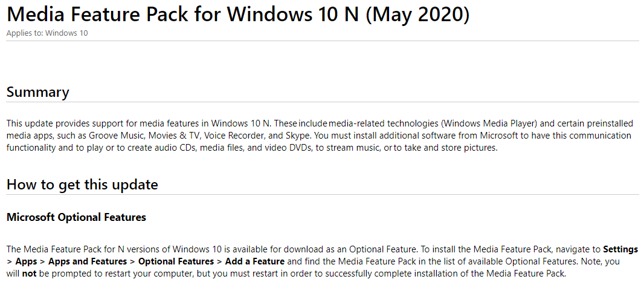
Task: Click the bold word 'not'
Action: tap(30, 274)
